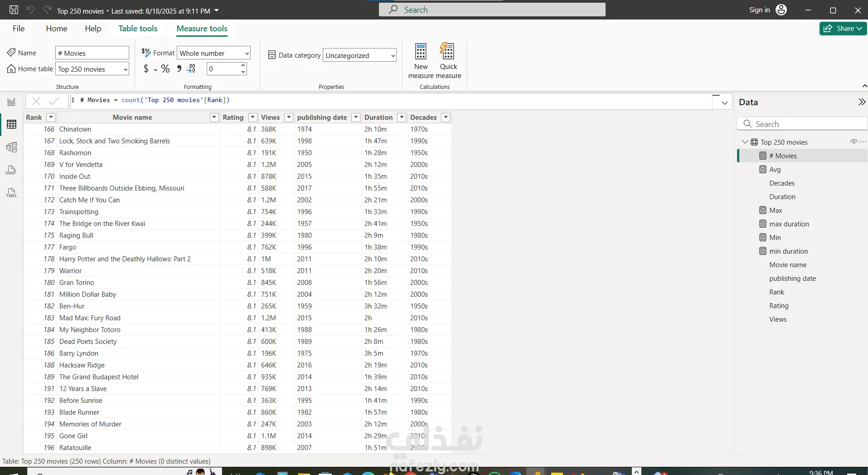Open the Format dropdown showing Whole number

213,53
